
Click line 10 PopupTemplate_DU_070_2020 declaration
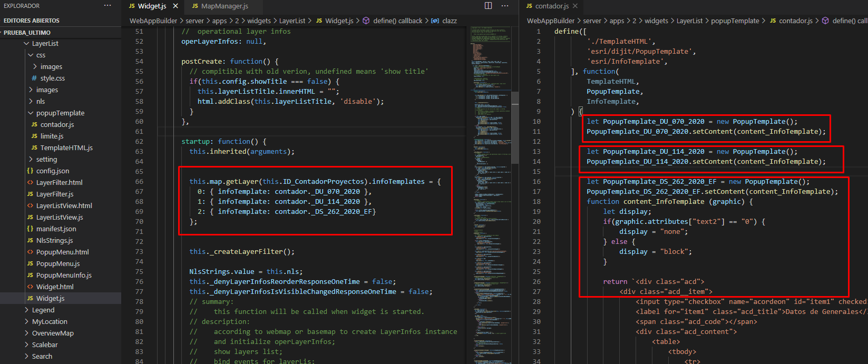(x=692, y=122)
